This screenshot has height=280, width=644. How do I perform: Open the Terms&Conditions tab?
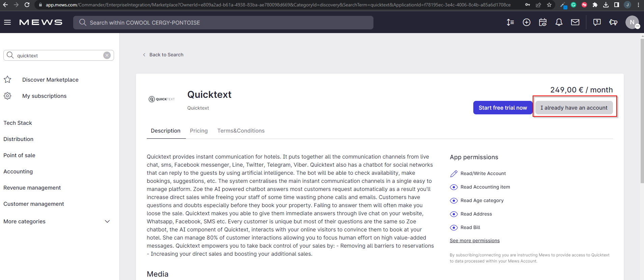point(241,131)
